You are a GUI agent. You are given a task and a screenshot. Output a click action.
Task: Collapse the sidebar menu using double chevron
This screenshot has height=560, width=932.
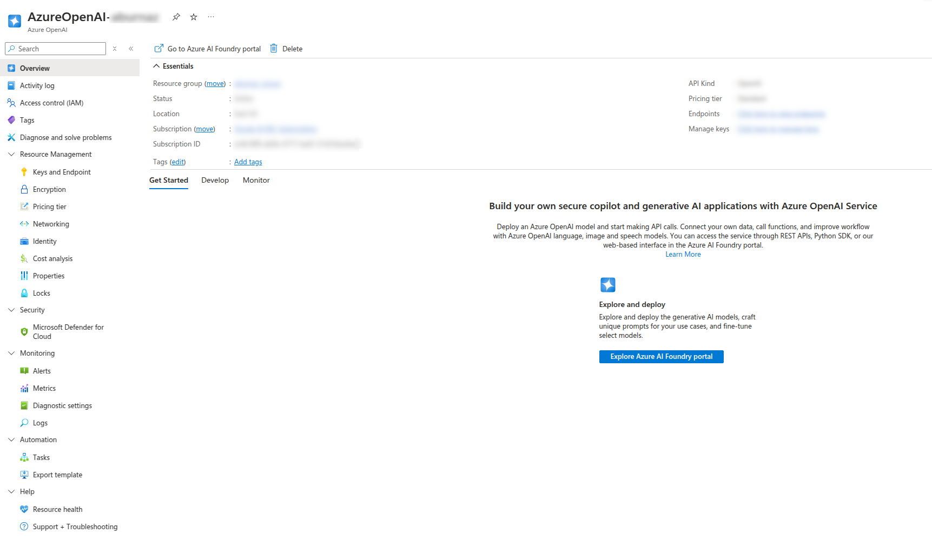[x=131, y=49]
